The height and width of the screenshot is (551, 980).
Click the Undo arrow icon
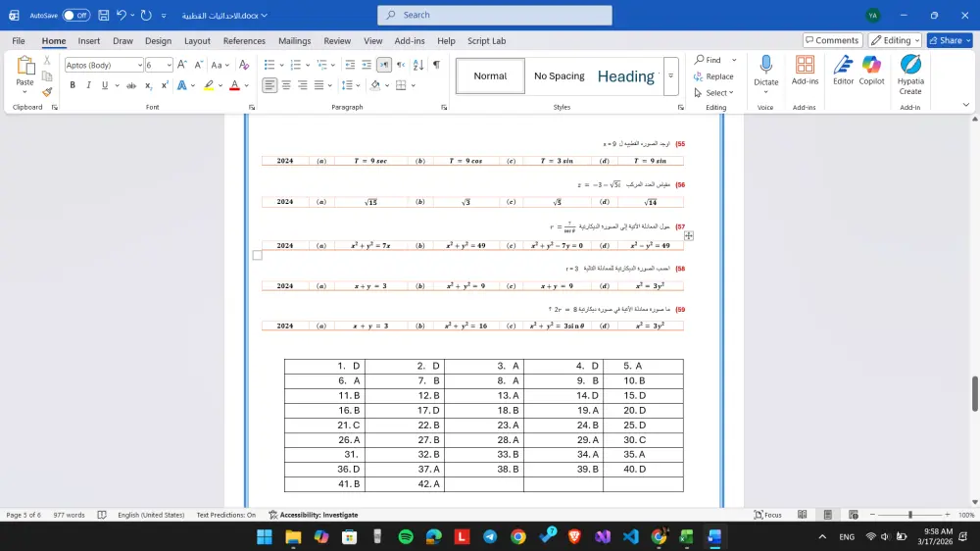pos(122,15)
